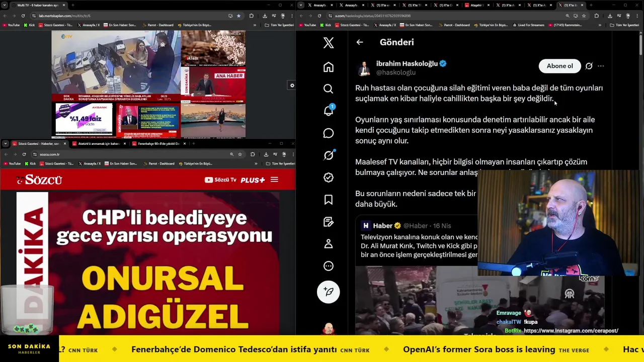Expand tab search dropdown in Multi TV window
The image size is (644, 362).
[x=5, y=5]
